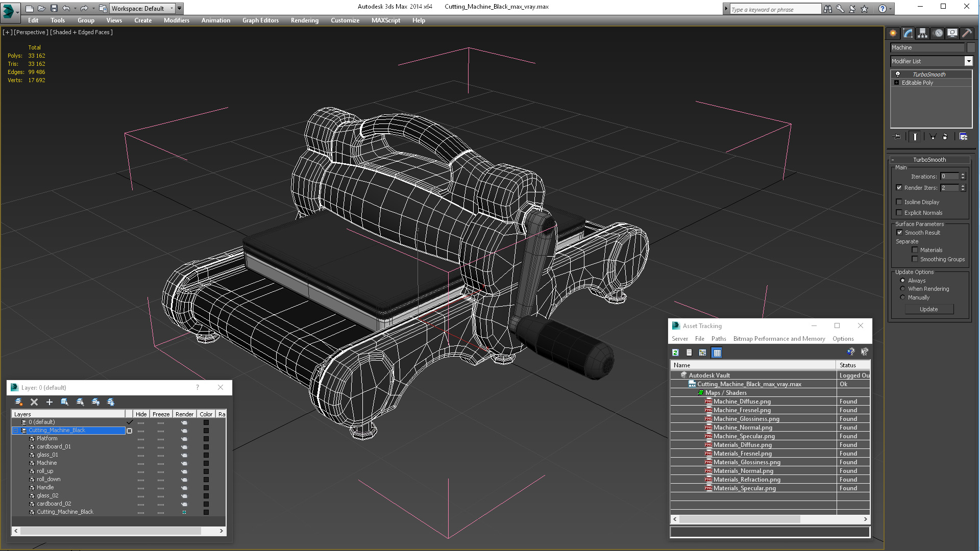This screenshot has height=551, width=980.
Task: Click Add Selected Objects plus icon
Action: (50, 402)
